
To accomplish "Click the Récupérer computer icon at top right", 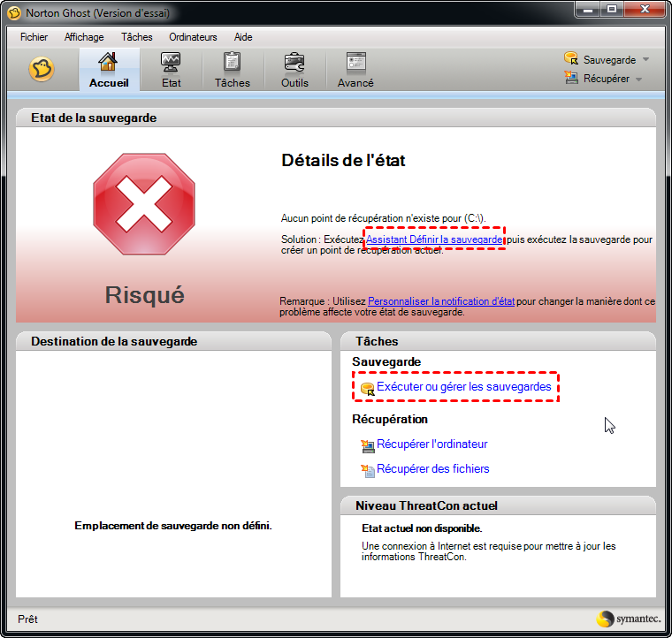I will click(x=571, y=78).
